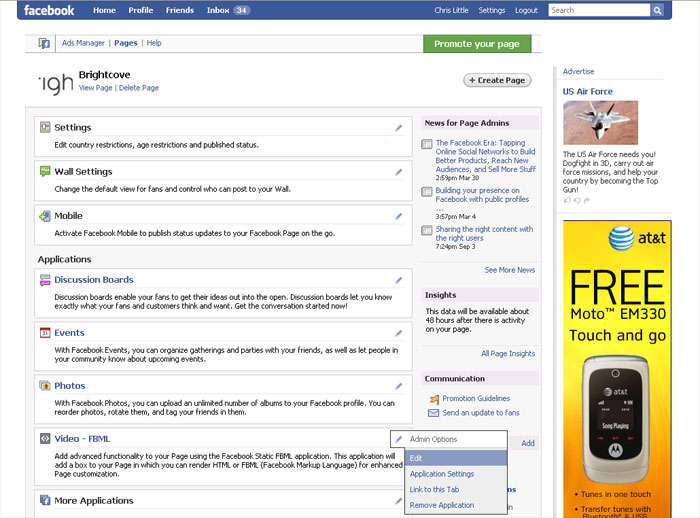This screenshot has height=518, width=700.
Task: Choose Link to this Tab menu entry
Action: pos(456,489)
